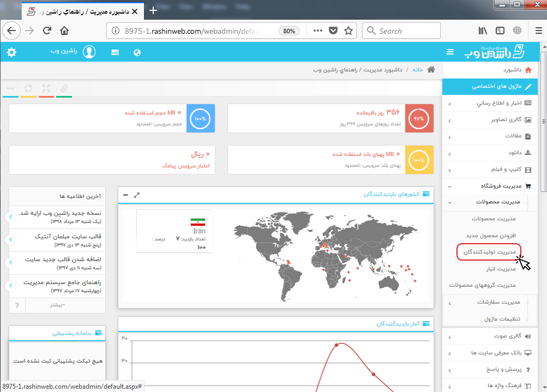Screen dimensions: 547x392
Task: Click the خانه breadcrumb link
Action: click(417, 69)
